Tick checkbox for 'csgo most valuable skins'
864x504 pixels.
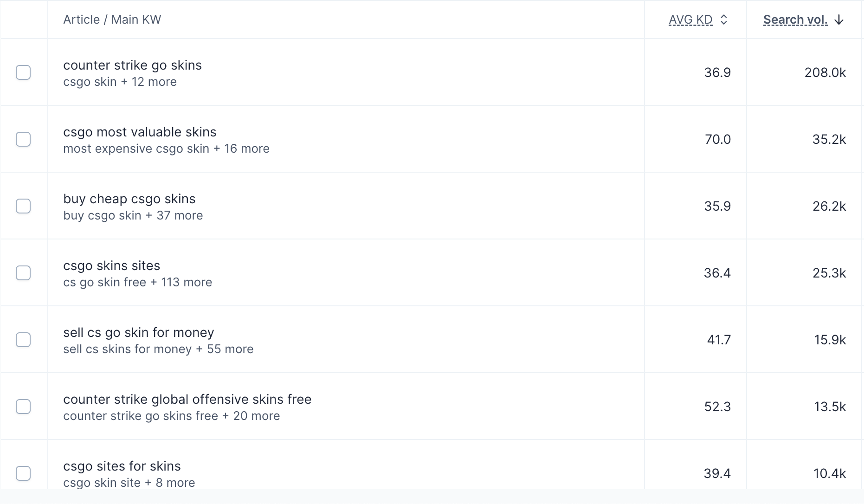(23, 139)
